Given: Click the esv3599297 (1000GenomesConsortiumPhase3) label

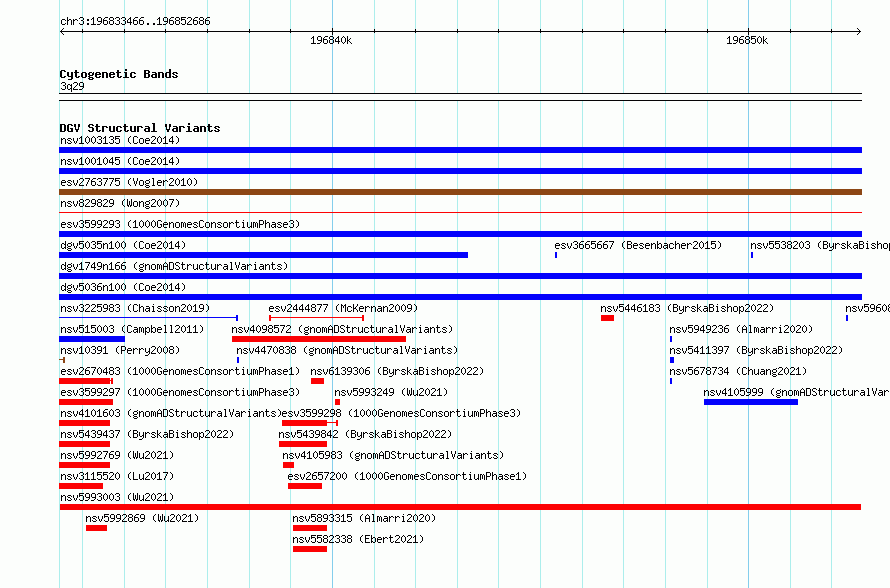Looking at the screenshot, I should 180,392.
